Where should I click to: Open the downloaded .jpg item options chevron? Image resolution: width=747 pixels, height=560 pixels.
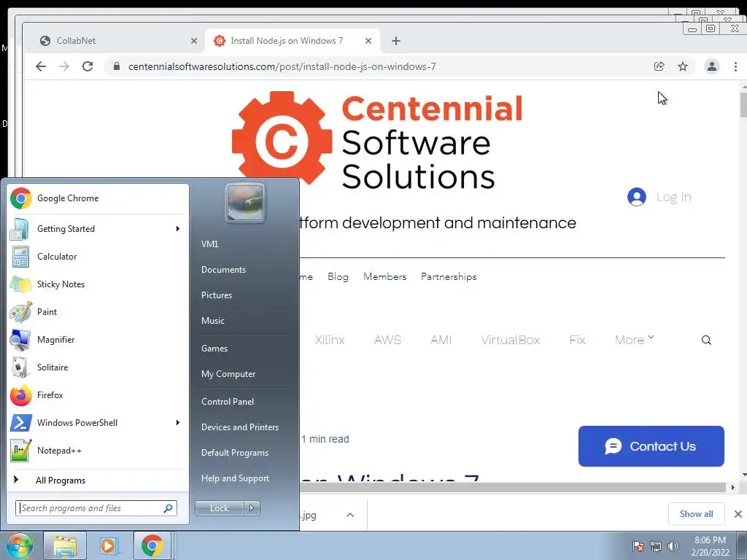[350, 516]
